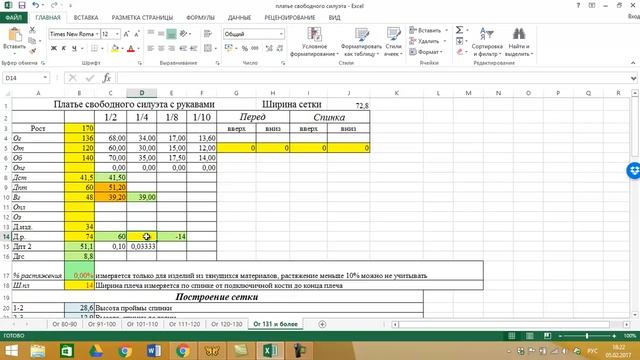The width and height of the screenshot is (640, 360).
Task: Open Условное форматирование dropdown
Action: pos(314,42)
